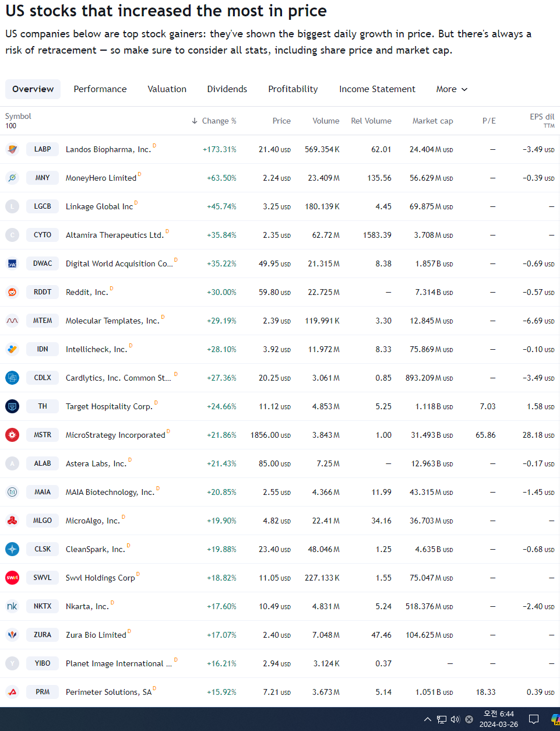Select the Profitability tab

(x=293, y=89)
